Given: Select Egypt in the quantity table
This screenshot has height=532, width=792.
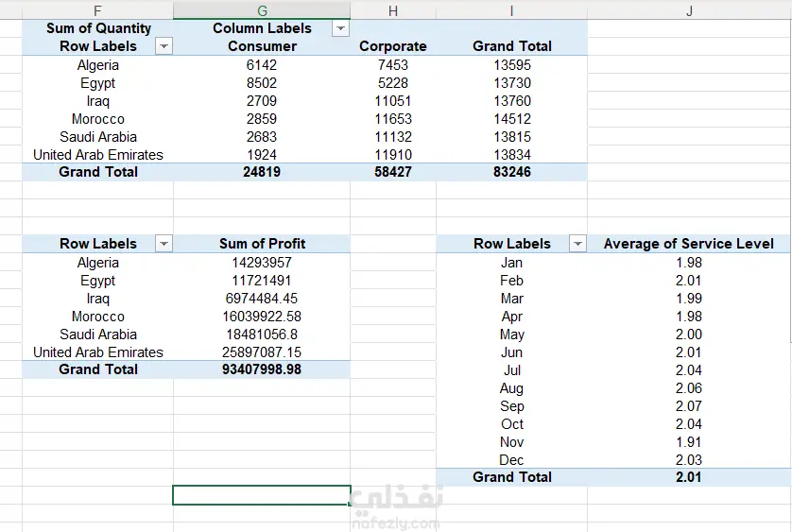Looking at the screenshot, I should coord(98,83).
